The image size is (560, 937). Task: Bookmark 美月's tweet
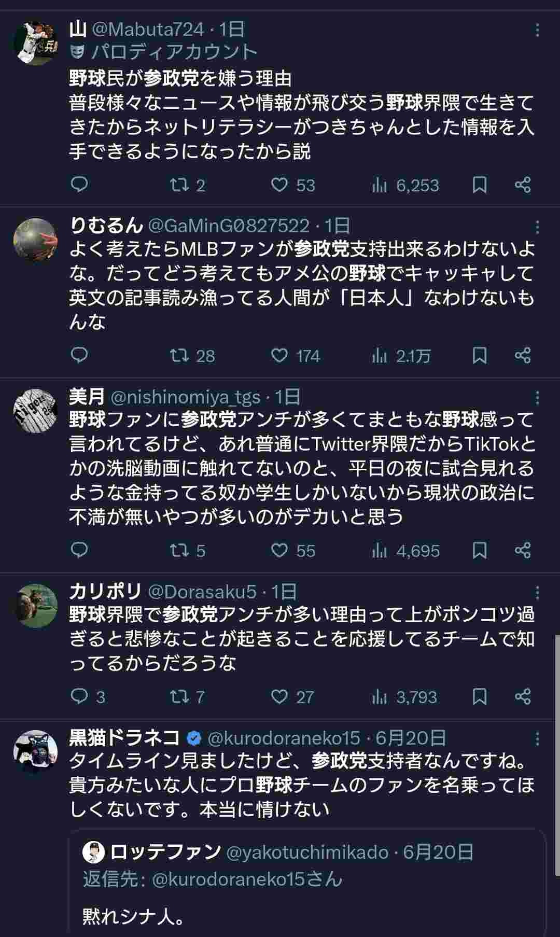(x=480, y=550)
